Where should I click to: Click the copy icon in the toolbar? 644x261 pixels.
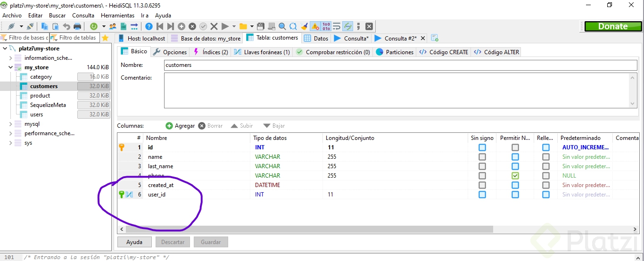(x=45, y=26)
